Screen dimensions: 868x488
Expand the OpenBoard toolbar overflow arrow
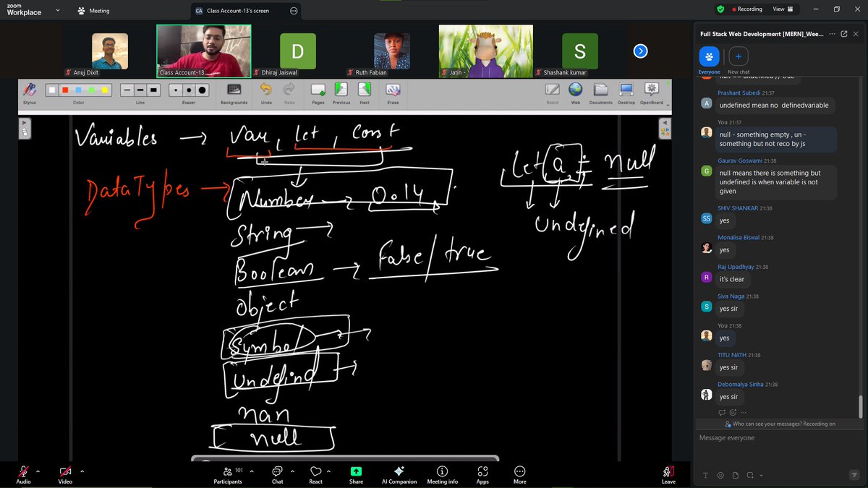(668, 106)
